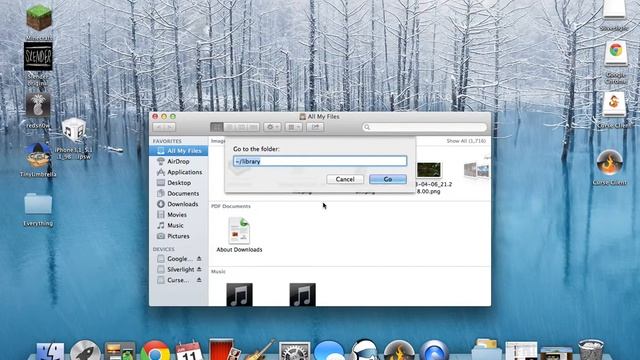Open the Arrange items dropdown

(x=293, y=127)
